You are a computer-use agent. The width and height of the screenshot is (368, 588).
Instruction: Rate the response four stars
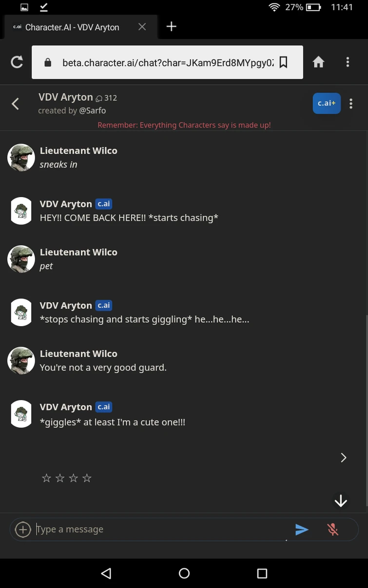[87, 478]
